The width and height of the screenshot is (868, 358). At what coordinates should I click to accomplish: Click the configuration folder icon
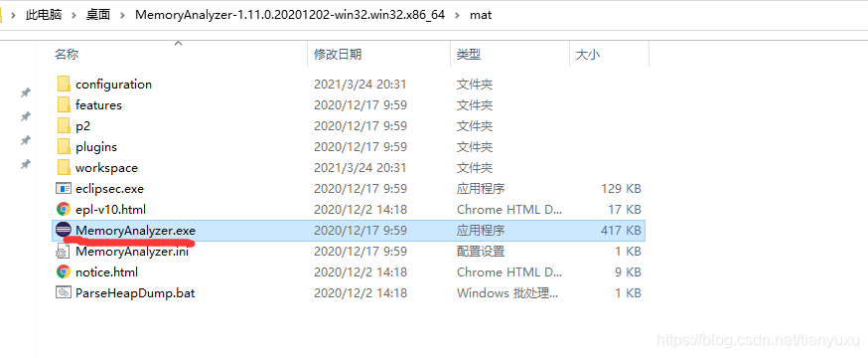pos(64,85)
